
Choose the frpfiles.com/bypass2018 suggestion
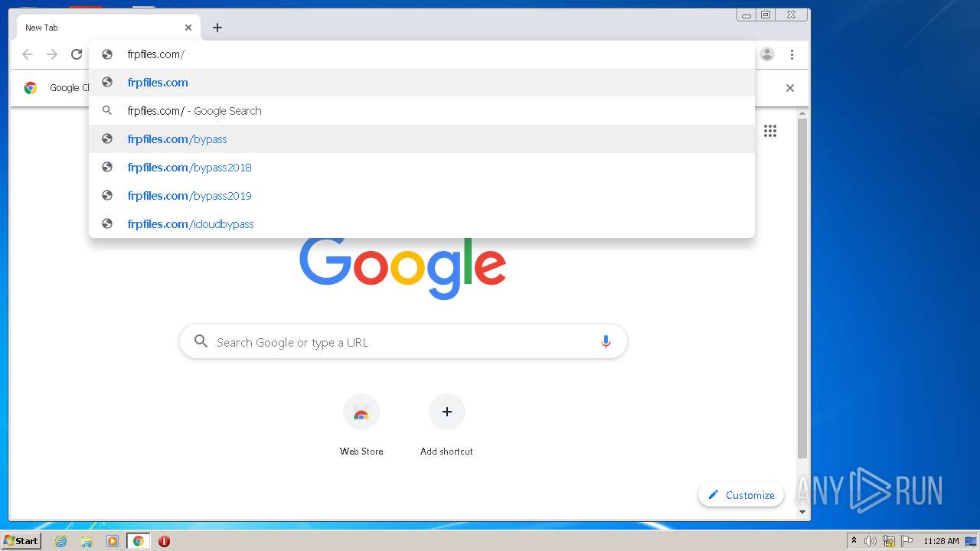coord(422,168)
